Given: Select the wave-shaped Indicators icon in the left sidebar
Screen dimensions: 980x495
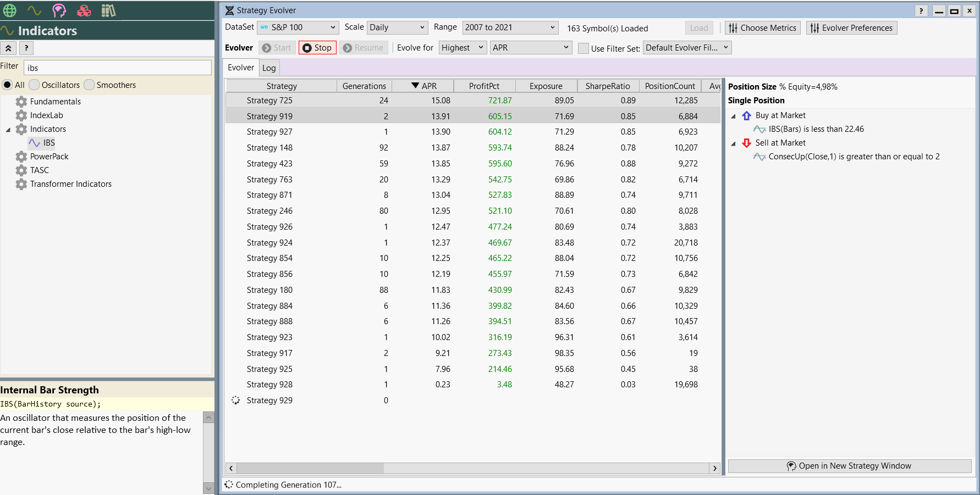Looking at the screenshot, I should coord(34,10).
